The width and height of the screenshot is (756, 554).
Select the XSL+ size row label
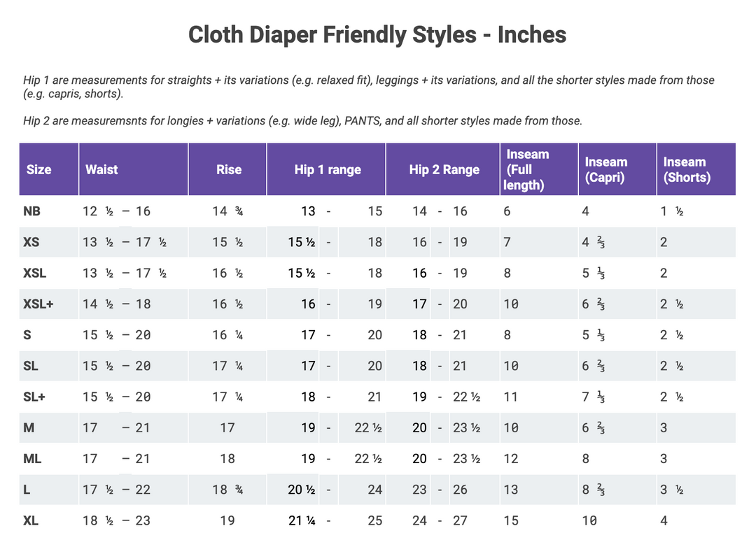point(38,304)
